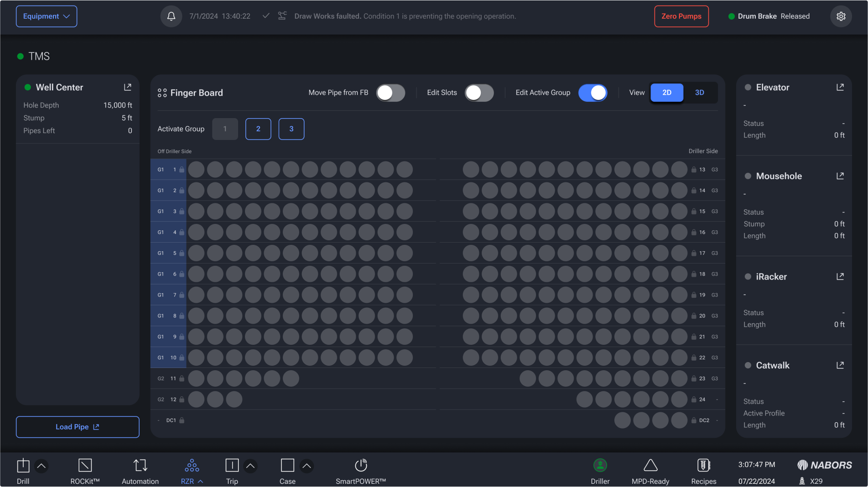The image size is (868, 487).
Task: Click the Pipes Left label
Action: [x=39, y=131]
